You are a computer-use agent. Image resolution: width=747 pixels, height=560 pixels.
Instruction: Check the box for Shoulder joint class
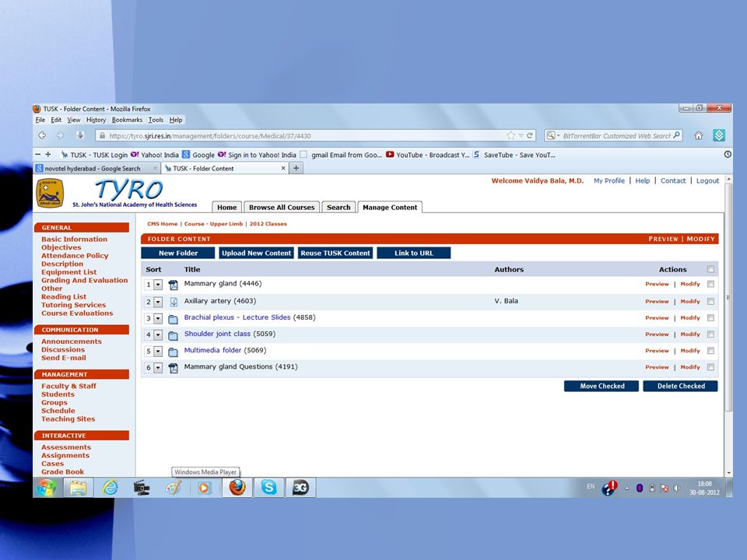710,334
